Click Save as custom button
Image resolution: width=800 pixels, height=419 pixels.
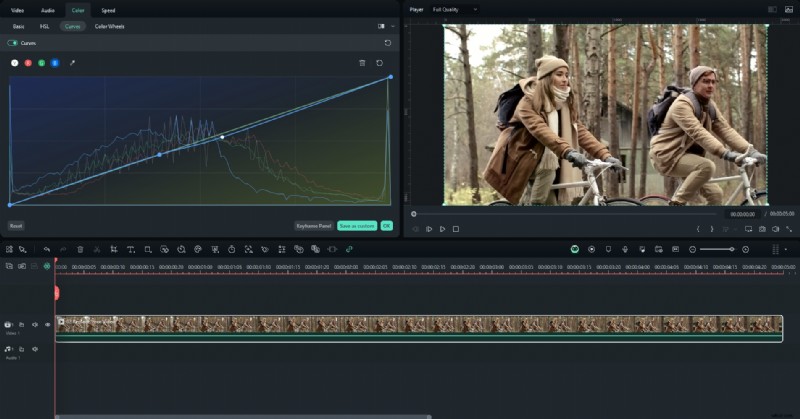coord(357,226)
